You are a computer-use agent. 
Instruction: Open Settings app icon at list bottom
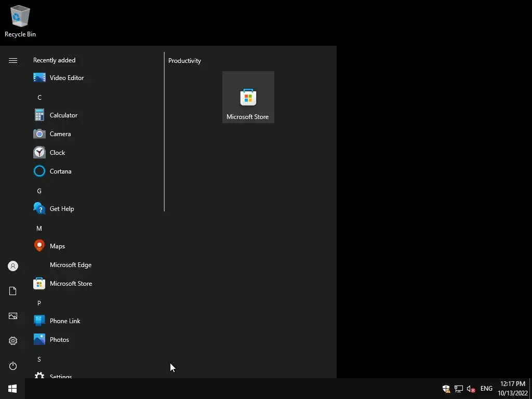pos(39,375)
